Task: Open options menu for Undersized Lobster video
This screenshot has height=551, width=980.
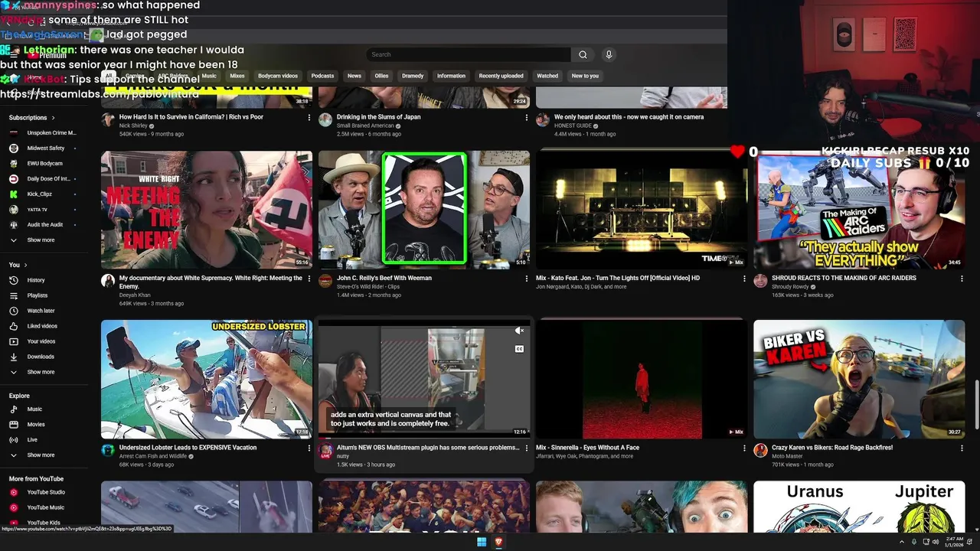Action: tap(309, 448)
